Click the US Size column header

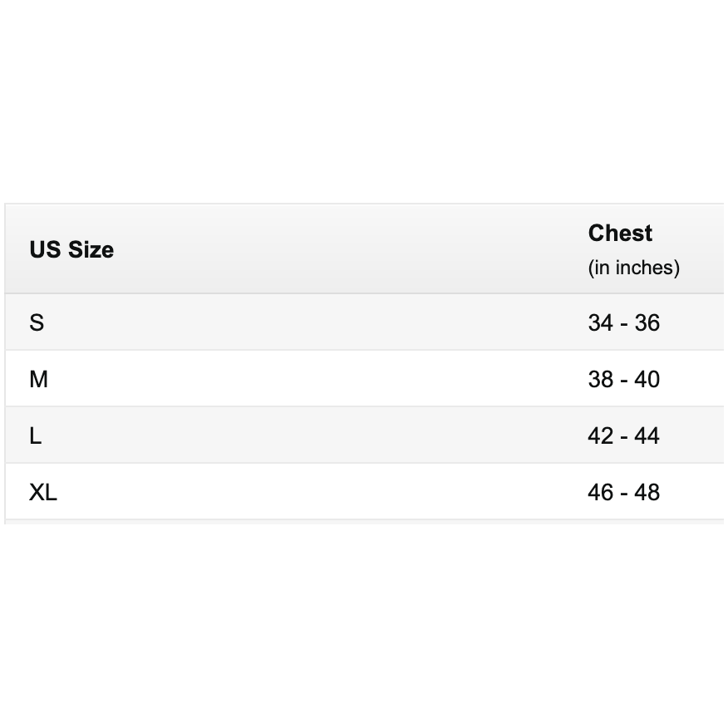click(x=71, y=249)
